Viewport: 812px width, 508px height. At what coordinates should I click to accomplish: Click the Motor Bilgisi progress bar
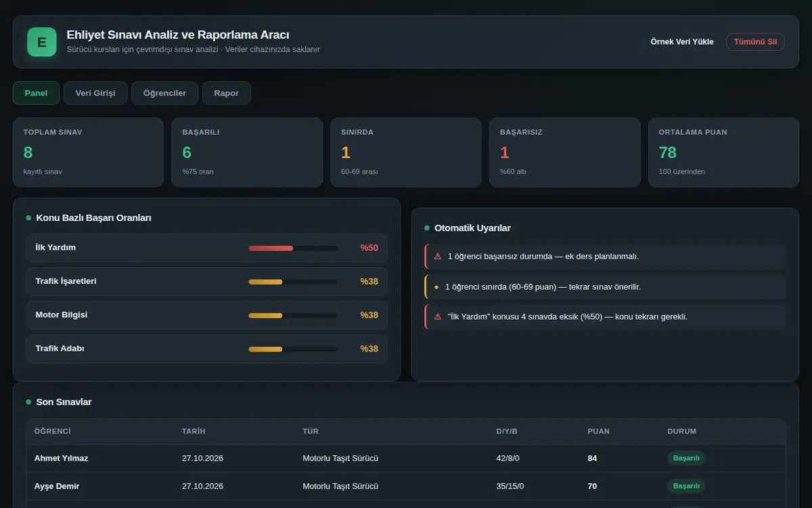click(x=293, y=316)
